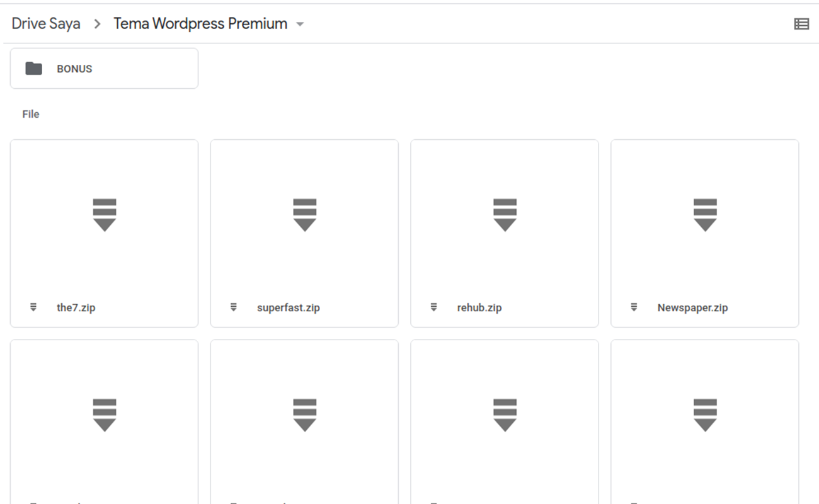Open Tema Wordpress Premium folder dropdown arrow

point(300,25)
